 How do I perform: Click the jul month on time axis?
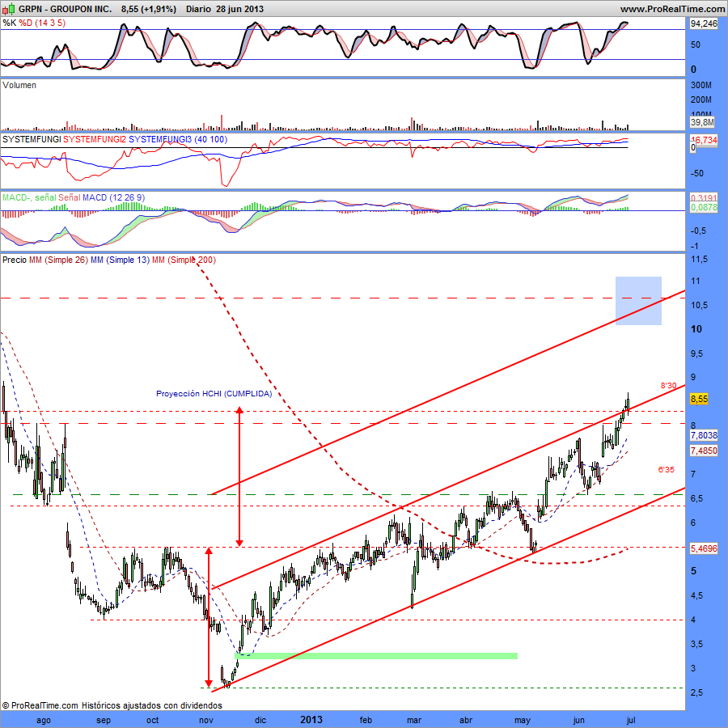630,721
